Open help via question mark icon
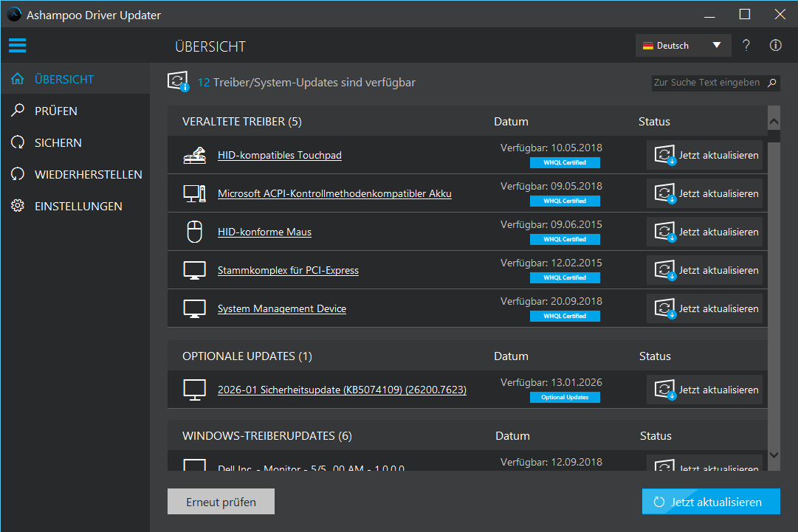 (x=746, y=46)
